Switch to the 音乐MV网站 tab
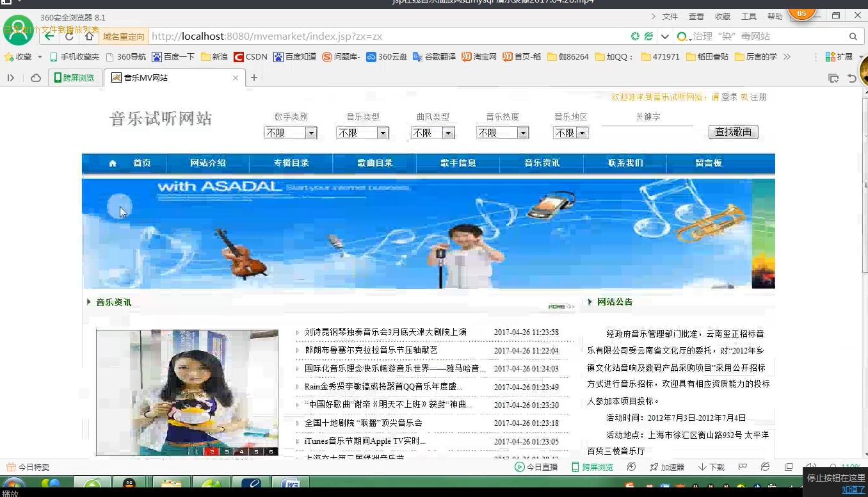This screenshot has height=497, width=868. click(175, 77)
